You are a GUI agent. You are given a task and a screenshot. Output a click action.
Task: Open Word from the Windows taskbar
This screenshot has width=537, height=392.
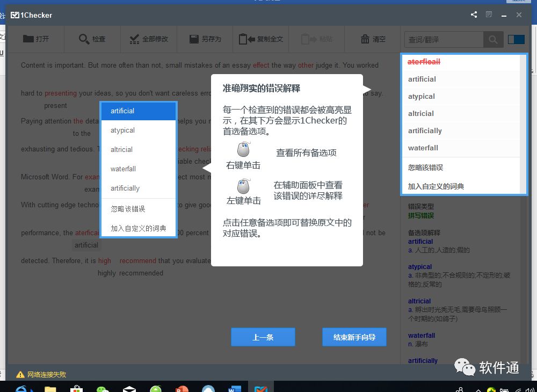pyautogui.click(x=235, y=388)
